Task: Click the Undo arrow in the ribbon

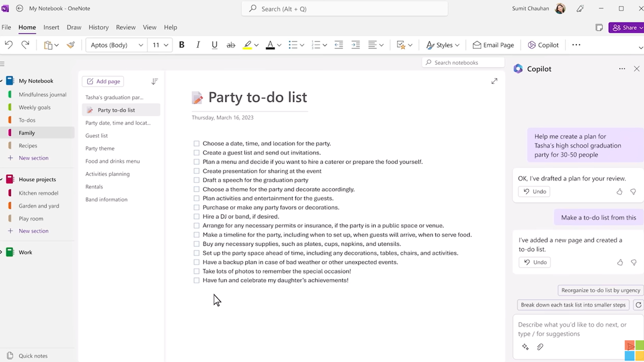Action: [9, 45]
